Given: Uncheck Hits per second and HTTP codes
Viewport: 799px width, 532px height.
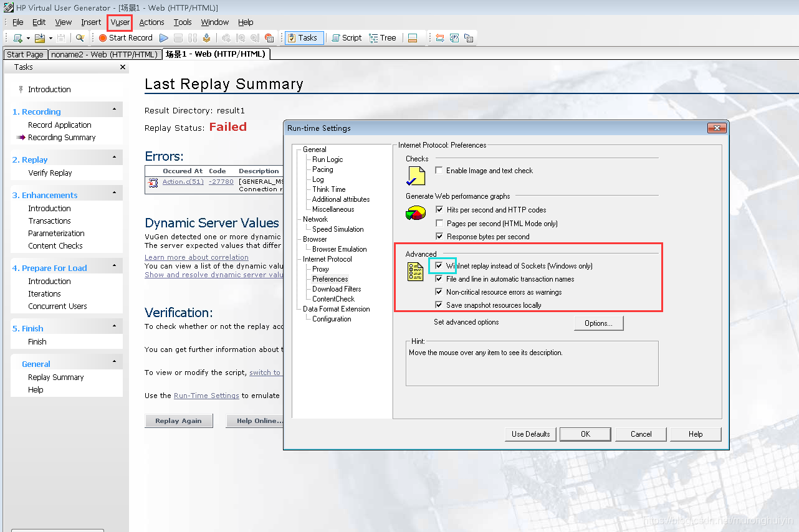Looking at the screenshot, I should (x=439, y=210).
